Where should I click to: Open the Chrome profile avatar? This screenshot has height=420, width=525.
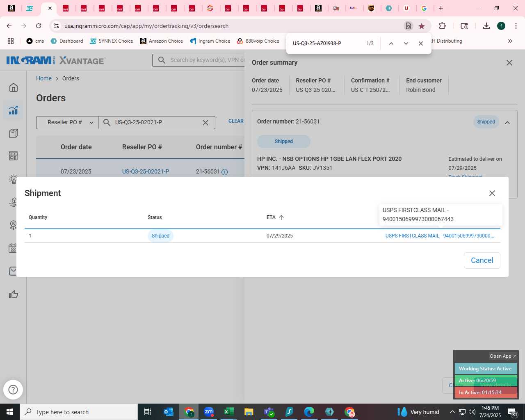pos(501,26)
